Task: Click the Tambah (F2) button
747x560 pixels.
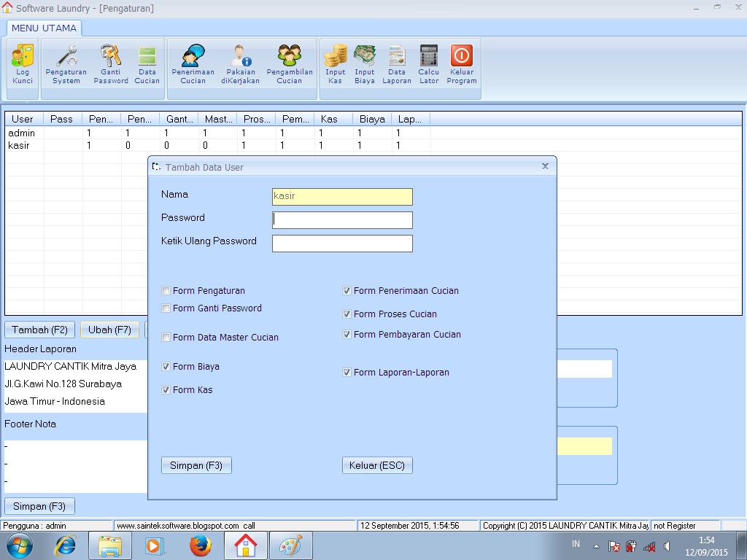Action: click(x=39, y=329)
